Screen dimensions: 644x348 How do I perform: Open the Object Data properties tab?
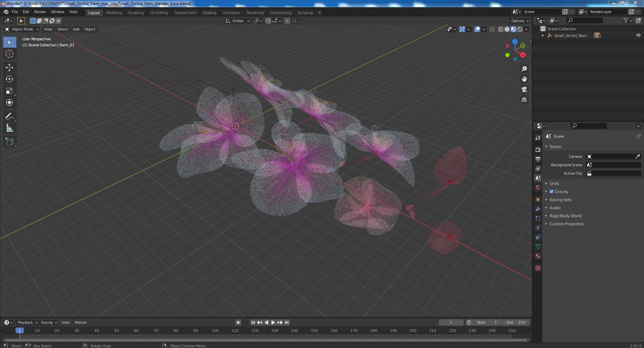[538, 247]
